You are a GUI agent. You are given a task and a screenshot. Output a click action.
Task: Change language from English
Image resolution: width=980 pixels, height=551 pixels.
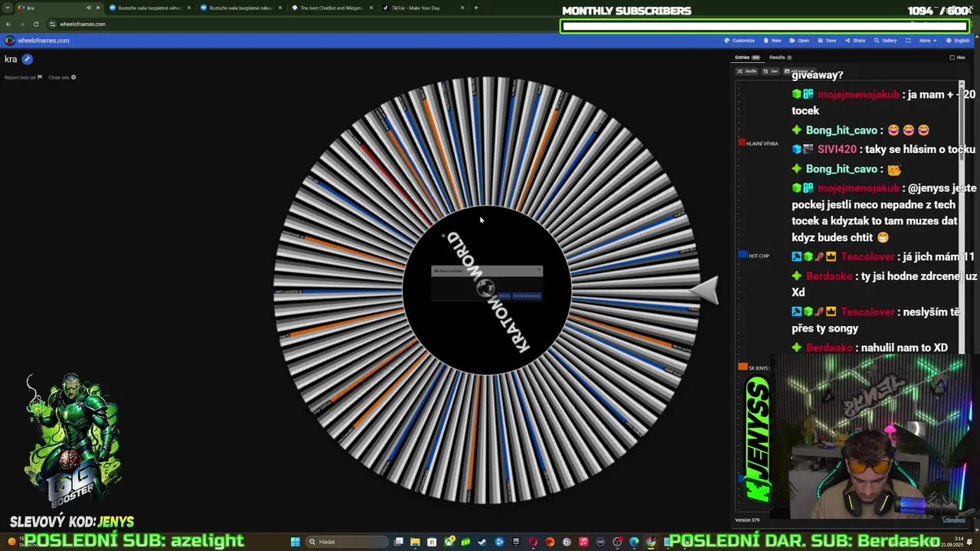tap(958, 41)
